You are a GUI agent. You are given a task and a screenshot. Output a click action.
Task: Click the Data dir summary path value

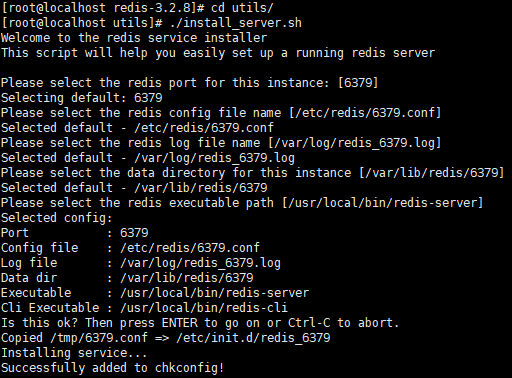[x=187, y=278]
